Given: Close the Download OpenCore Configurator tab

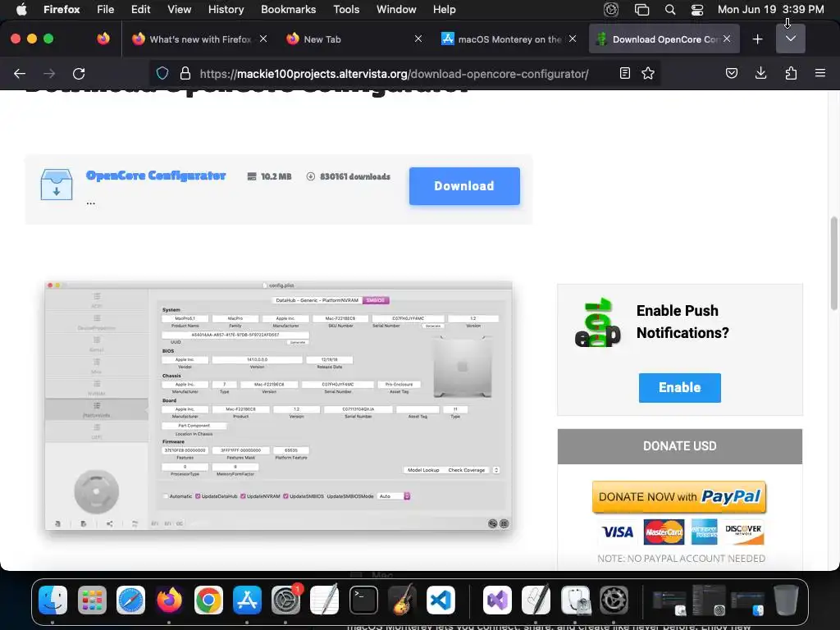Looking at the screenshot, I should 727,39.
